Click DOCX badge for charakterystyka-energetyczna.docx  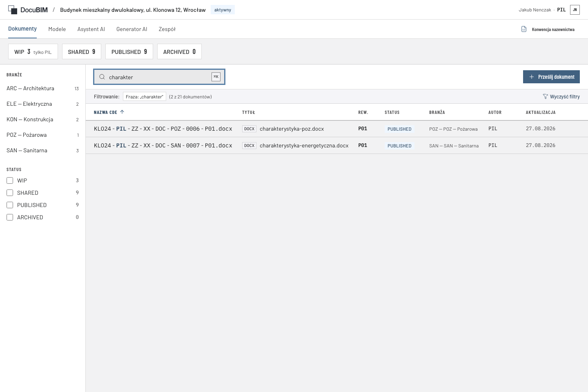click(x=249, y=146)
